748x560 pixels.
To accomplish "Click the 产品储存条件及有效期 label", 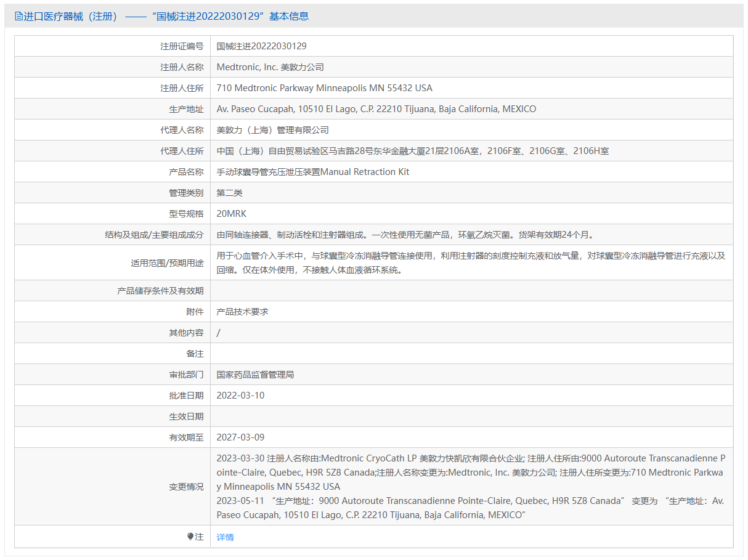I will click(160, 291).
